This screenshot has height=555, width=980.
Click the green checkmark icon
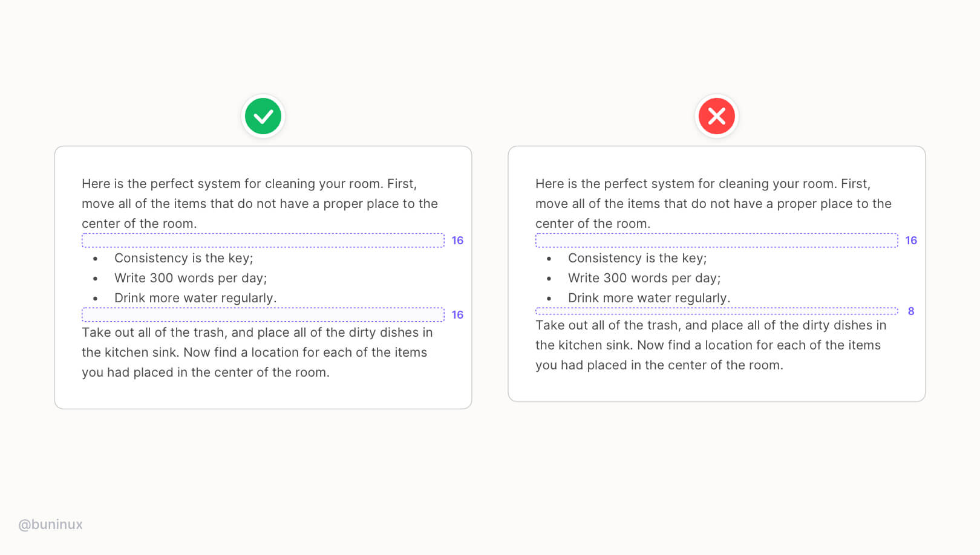click(263, 116)
